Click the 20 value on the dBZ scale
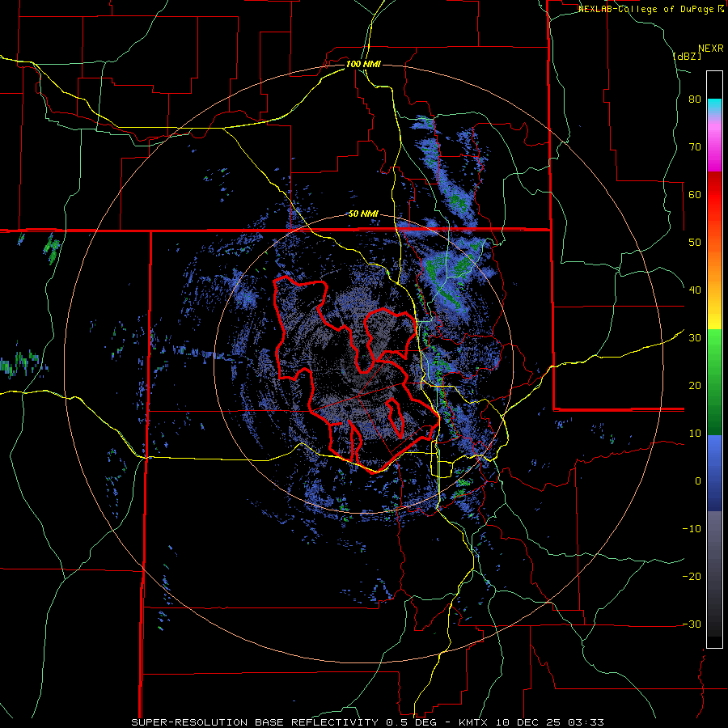Screen dimensions: 728x728 (695, 386)
